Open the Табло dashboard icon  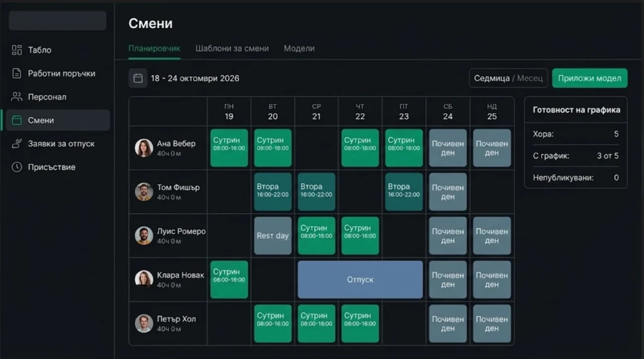click(x=17, y=50)
